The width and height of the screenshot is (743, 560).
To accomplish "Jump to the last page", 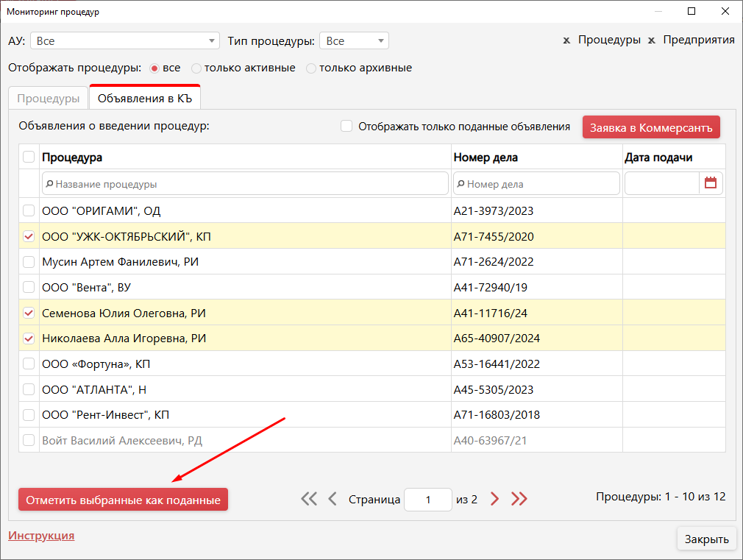I will [519, 499].
